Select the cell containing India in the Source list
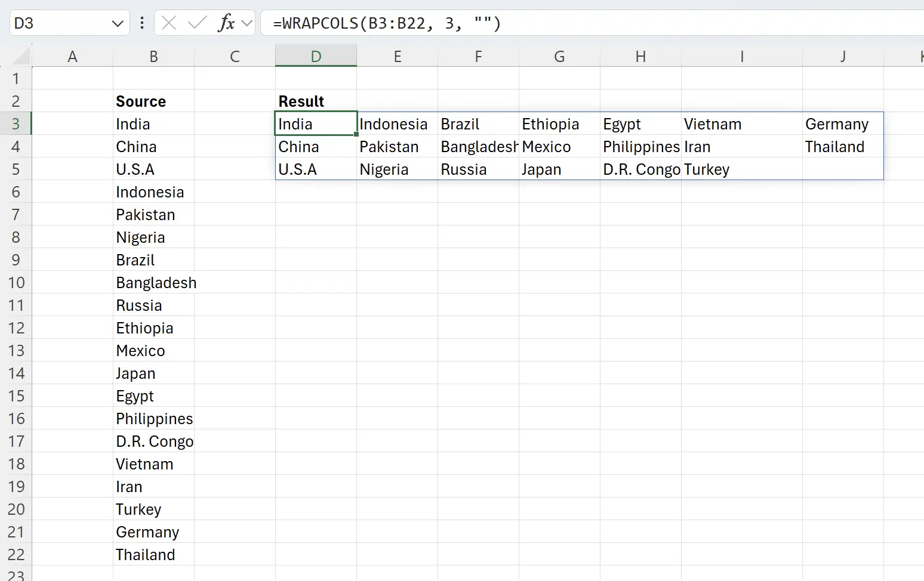 (x=153, y=123)
